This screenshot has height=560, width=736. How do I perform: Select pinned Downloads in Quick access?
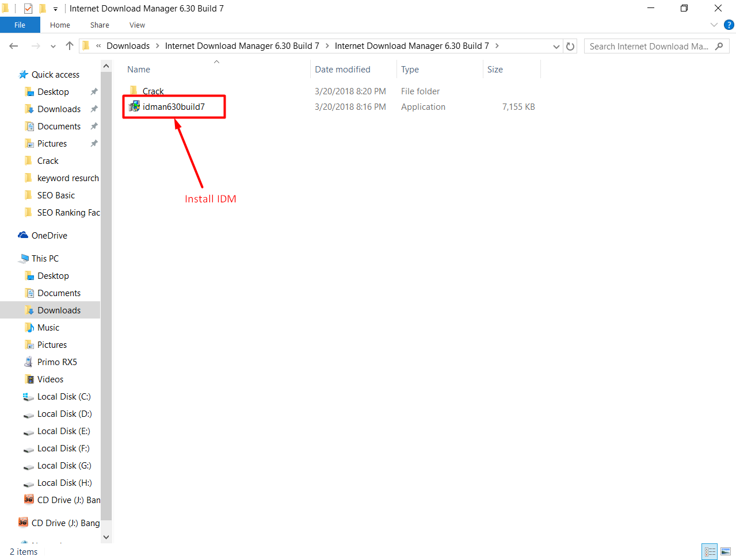pos(59,109)
